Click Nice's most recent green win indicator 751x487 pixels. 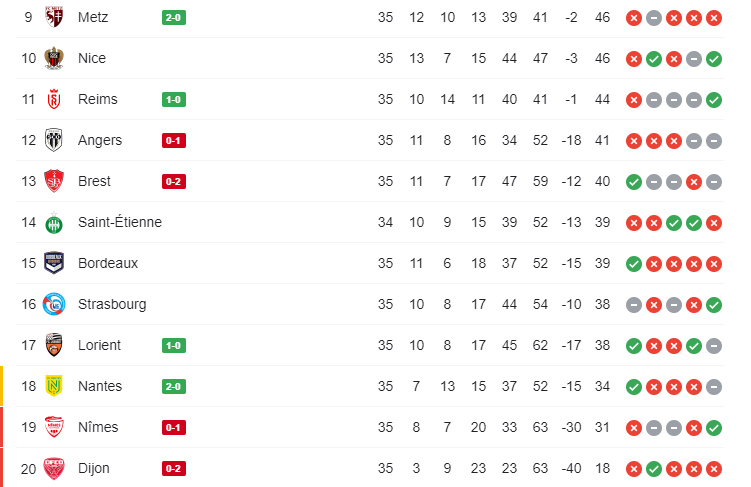714,59
